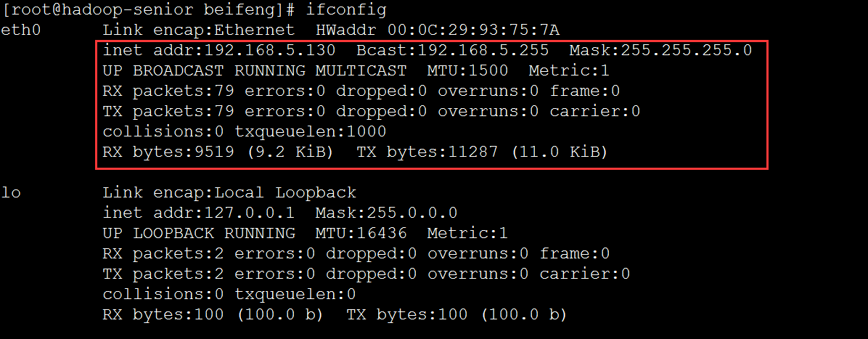Select the inet addr 192.168.5.130 text
The height and width of the screenshot is (339, 868).
[219, 50]
